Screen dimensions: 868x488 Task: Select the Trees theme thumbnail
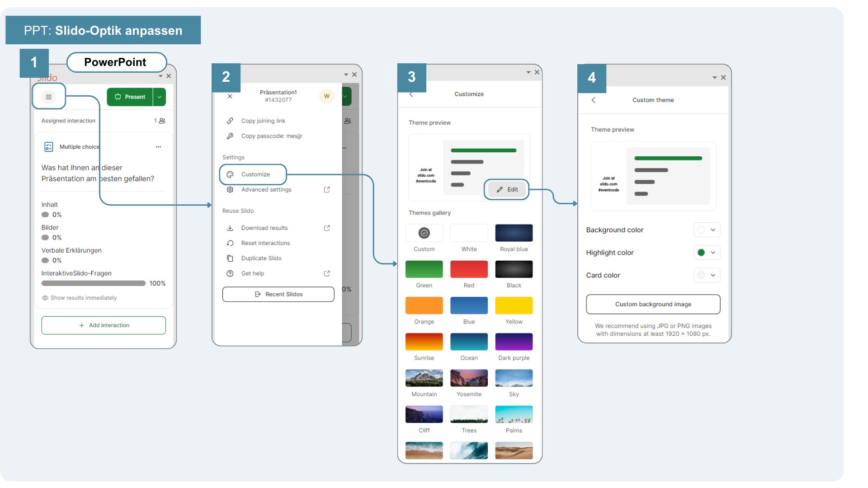tap(469, 414)
